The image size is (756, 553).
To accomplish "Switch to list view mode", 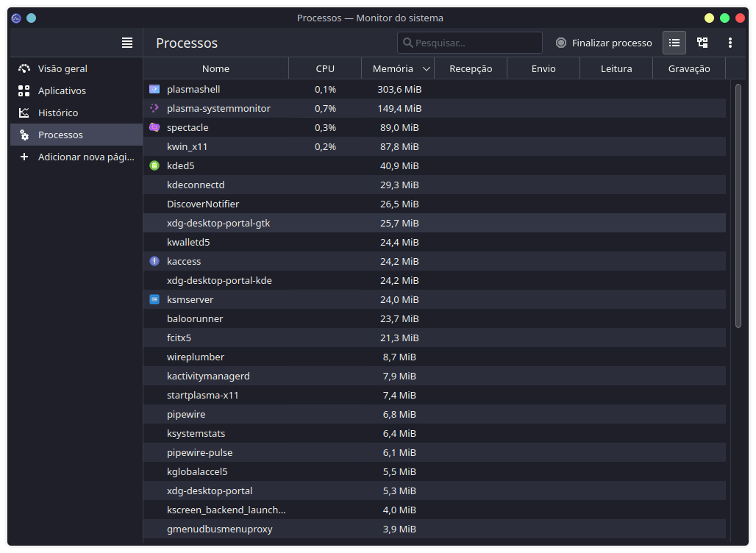I will click(674, 43).
